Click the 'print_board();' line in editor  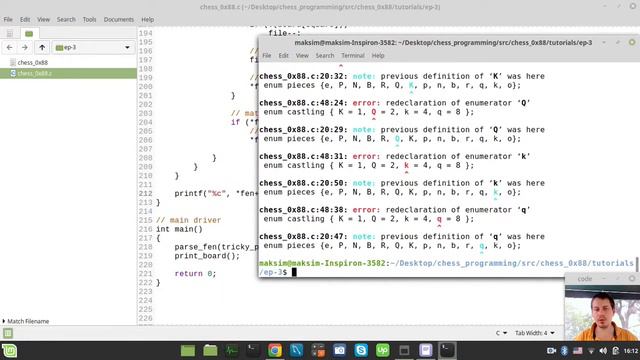pyautogui.click(x=207, y=256)
